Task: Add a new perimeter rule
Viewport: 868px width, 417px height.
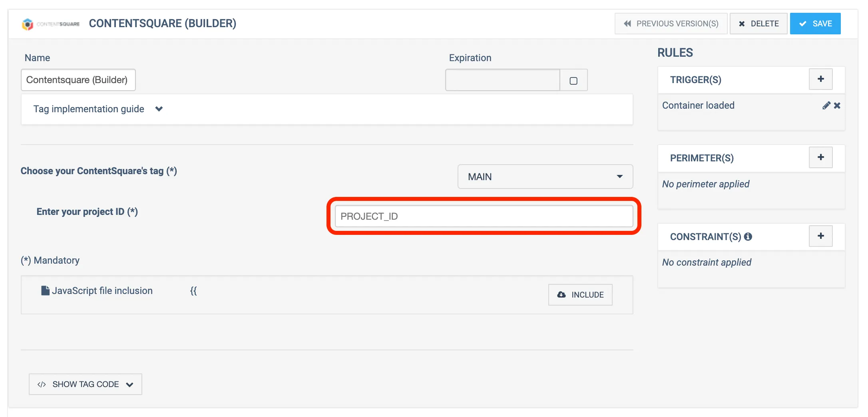Action: (x=820, y=157)
